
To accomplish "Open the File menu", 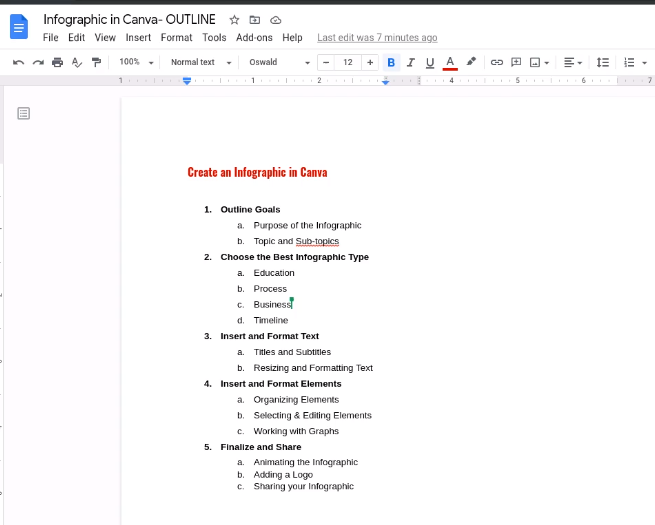I will click(51, 38).
